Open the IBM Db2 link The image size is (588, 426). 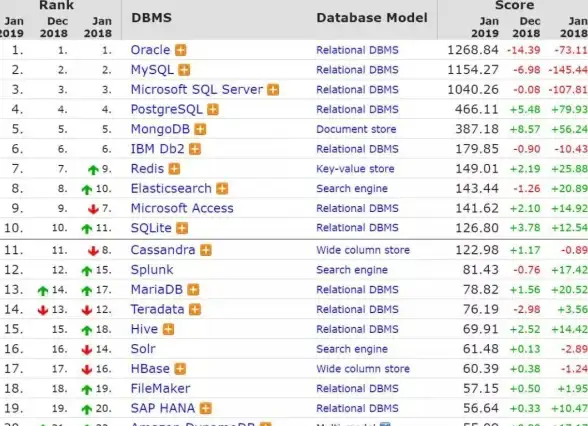158,149
